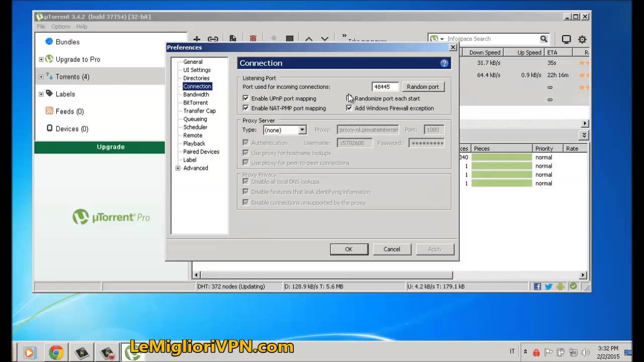Click Cancel in the Preferences dialog

[x=392, y=249]
